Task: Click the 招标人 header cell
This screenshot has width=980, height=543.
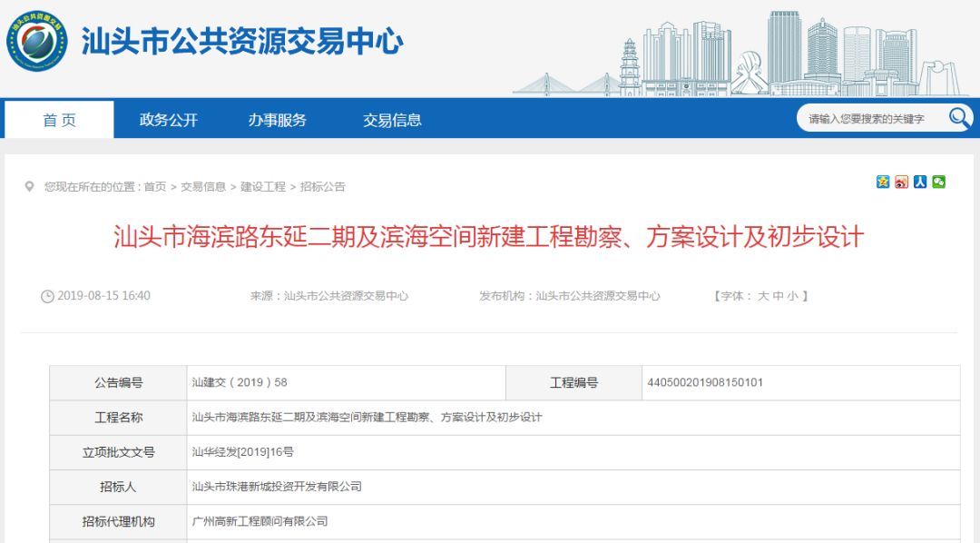Action: (x=118, y=488)
